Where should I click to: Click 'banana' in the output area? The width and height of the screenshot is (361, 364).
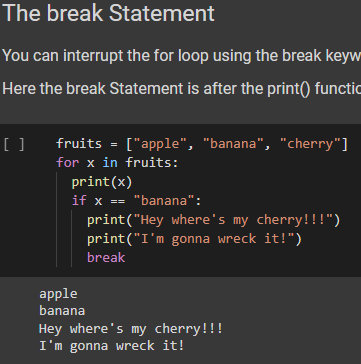tap(62, 311)
